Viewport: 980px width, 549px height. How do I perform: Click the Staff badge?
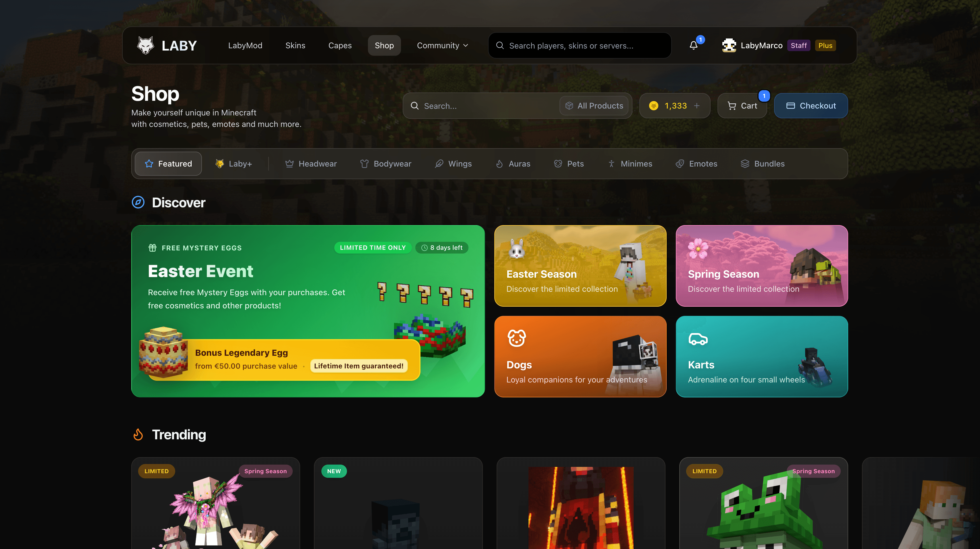coord(798,46)
